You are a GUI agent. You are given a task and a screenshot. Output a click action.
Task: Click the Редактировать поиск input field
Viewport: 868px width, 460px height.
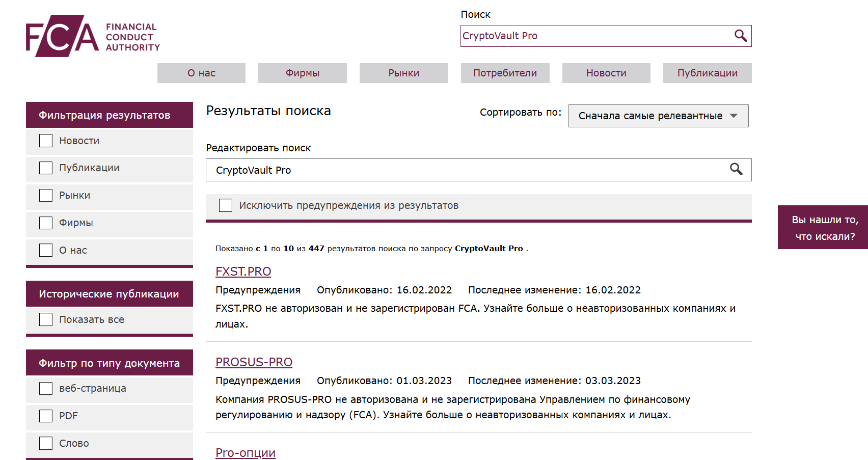(x=458, y=170)
